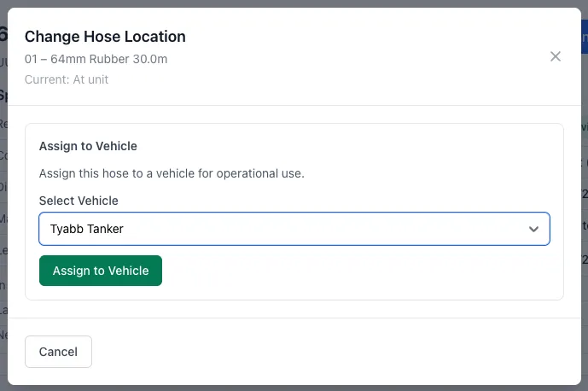Click the dropdown chevron arrow icon
Image resolution: width=588 pixels, height=391 pixels.
533,229
